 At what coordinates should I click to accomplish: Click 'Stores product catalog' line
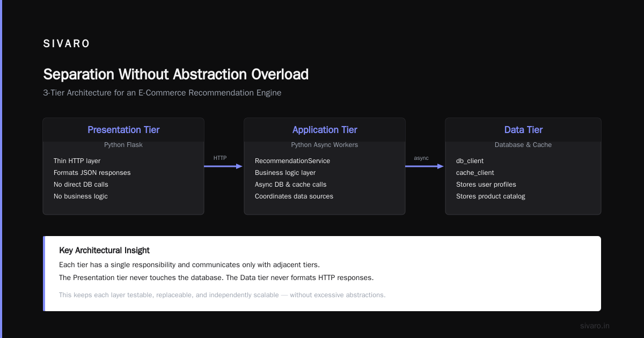click(x=491, y=196)
